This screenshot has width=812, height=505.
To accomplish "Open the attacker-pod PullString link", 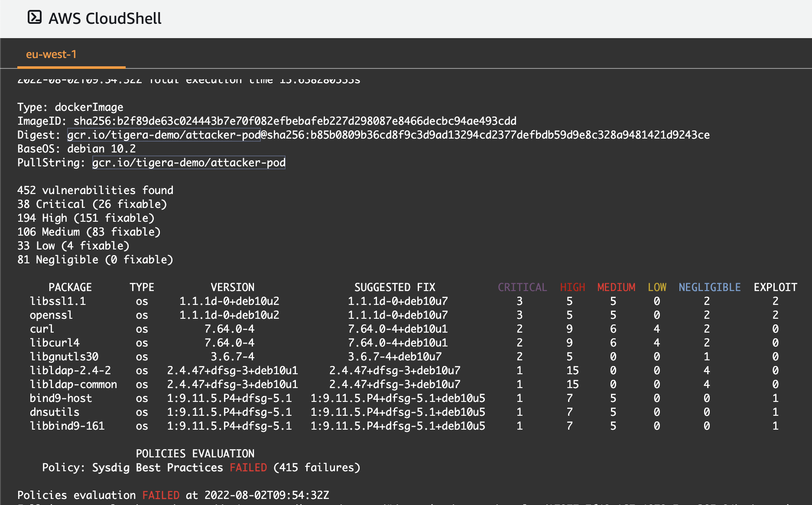I will (188, 163).
